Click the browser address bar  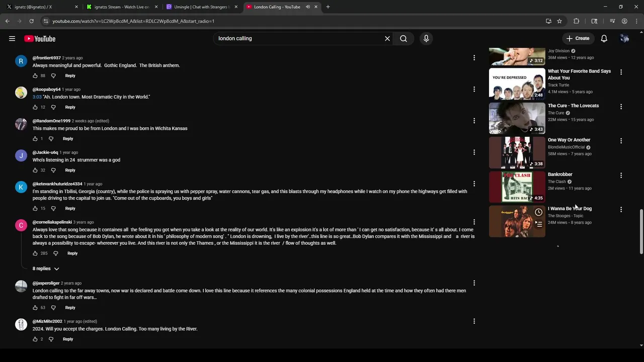point(292,21)
